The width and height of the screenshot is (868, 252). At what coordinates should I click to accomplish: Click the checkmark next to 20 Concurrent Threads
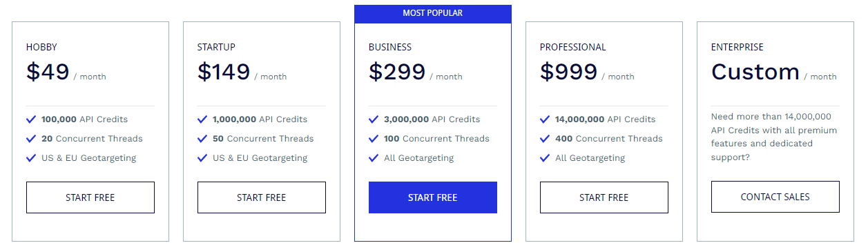(x=31, y=139)
